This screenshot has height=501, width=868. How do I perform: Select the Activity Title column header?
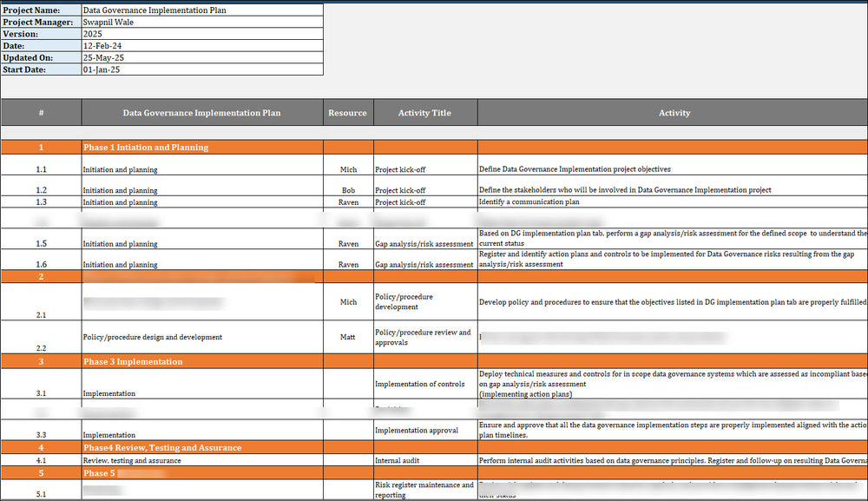click(424, 112)
